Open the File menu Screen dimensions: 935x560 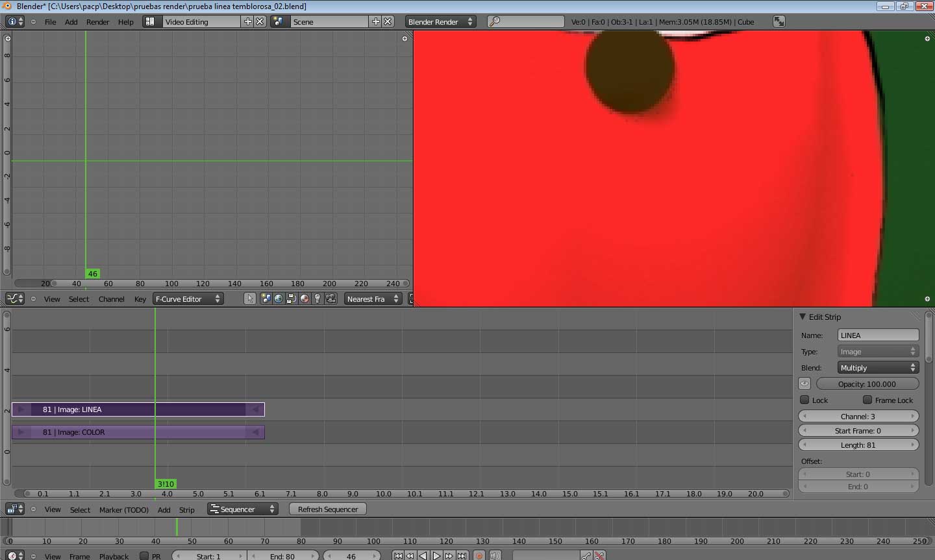tap(50, 21)
